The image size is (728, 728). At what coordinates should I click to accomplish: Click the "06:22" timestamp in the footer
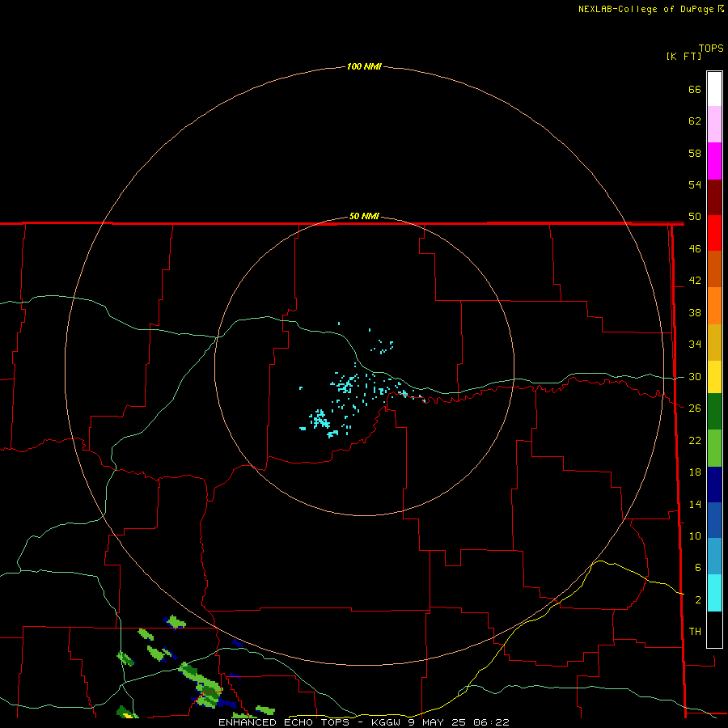click(x=491, y=722)
